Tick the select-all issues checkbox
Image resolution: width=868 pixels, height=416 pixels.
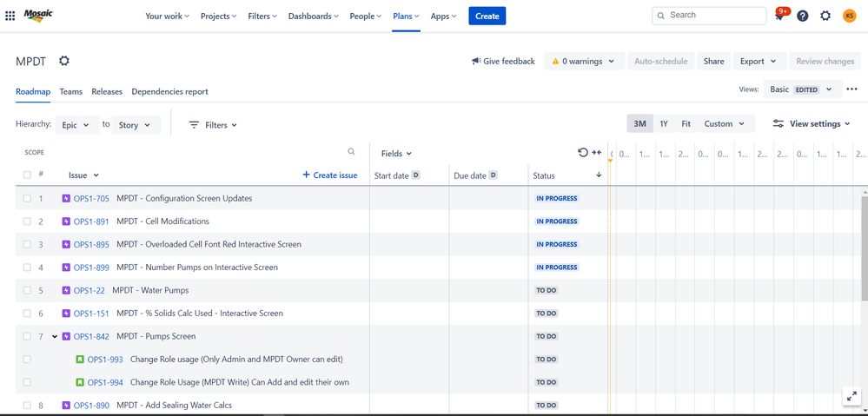(27, 175)
